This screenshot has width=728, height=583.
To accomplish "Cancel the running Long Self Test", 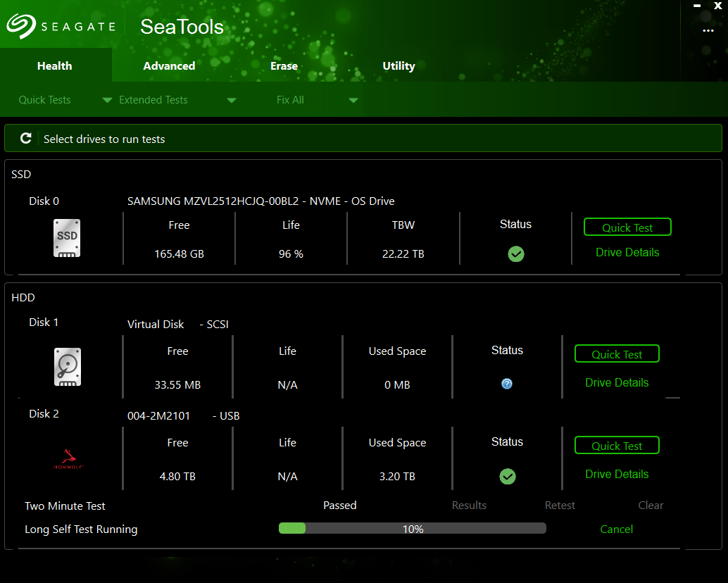I will click(616, 529).
